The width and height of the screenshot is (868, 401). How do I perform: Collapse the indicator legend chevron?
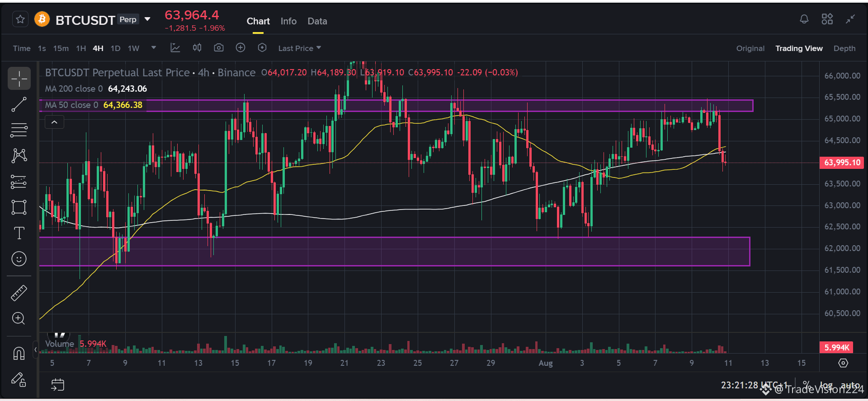54,122
